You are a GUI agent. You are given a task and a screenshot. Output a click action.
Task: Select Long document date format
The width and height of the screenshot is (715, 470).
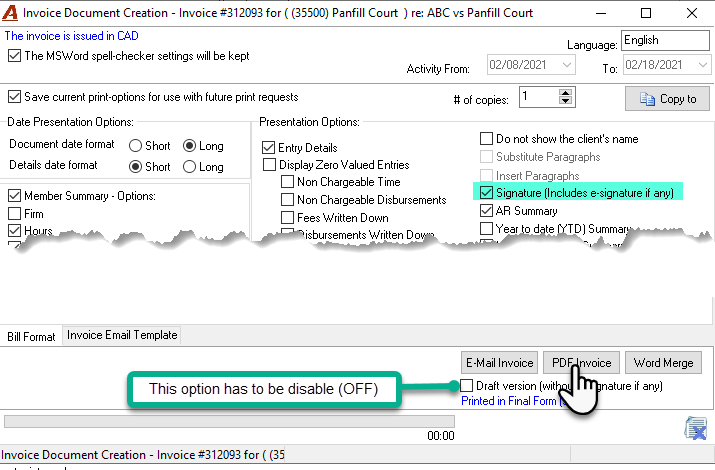(189, 146)
